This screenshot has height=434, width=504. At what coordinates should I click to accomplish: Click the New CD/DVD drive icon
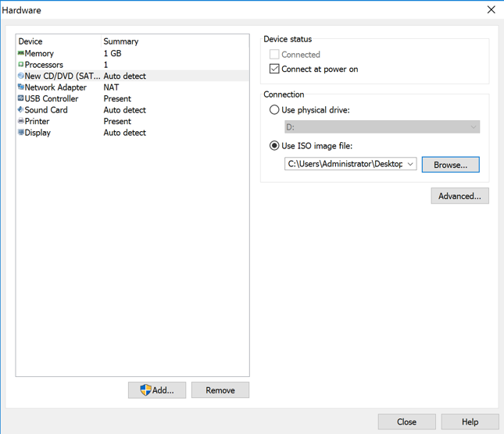pyautogui.click(x=21, y=76)
